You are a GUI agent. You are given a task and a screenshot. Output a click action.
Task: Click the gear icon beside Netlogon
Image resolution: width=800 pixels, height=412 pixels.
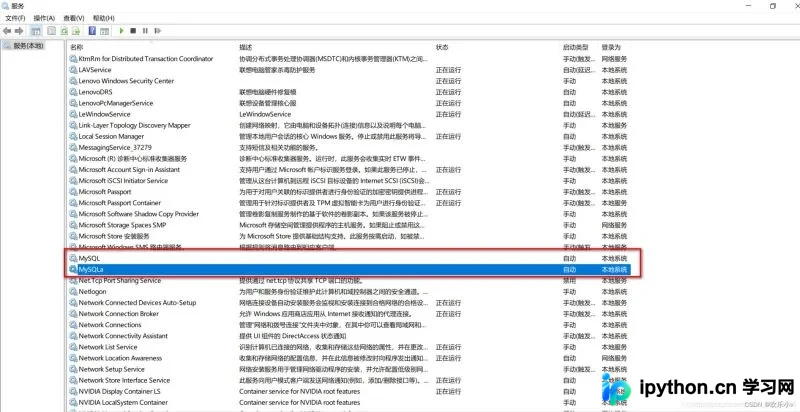73,292
